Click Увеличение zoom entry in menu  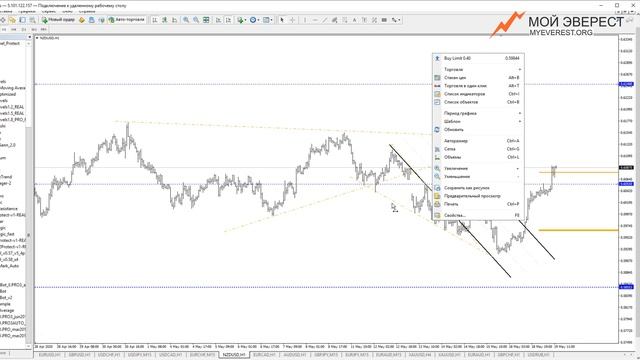(x=478, y=168)
